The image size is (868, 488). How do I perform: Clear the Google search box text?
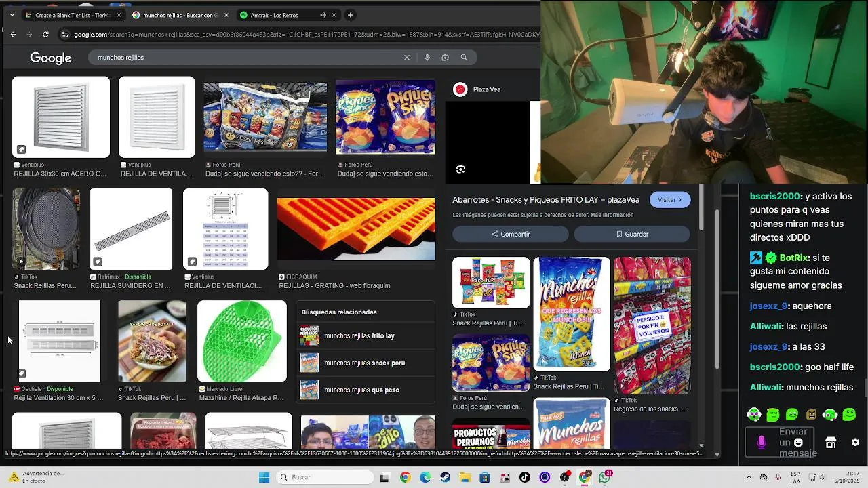(x=407, y=58)
